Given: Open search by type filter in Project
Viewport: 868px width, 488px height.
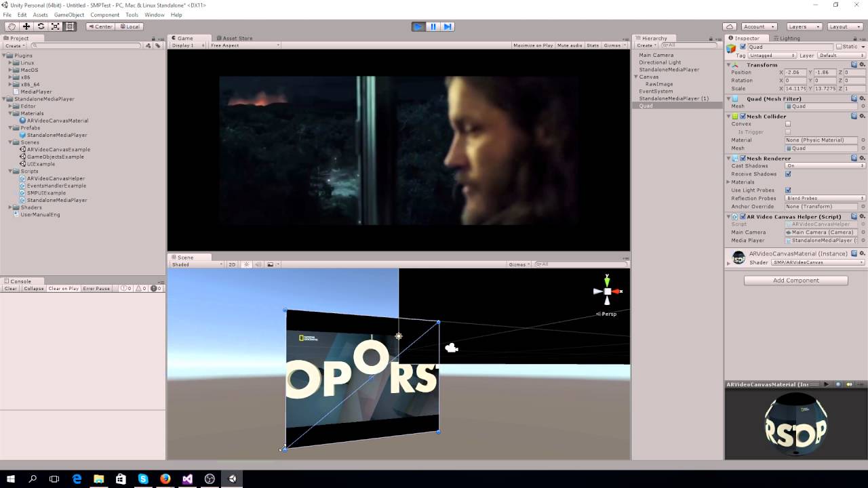Looking at the screenshot, I should [x=149, y=45].
